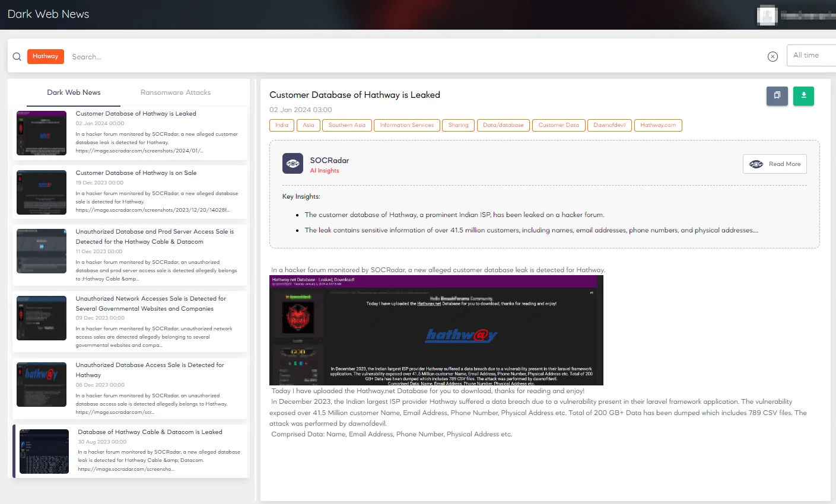This screenshot has width=836, height=504.
Task: Switch to the Dark Web News tab
Action: (x=74, y=92)
